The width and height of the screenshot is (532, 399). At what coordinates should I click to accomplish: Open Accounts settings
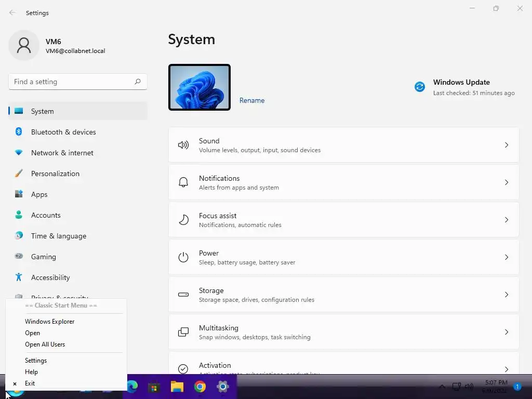(78, 215)
